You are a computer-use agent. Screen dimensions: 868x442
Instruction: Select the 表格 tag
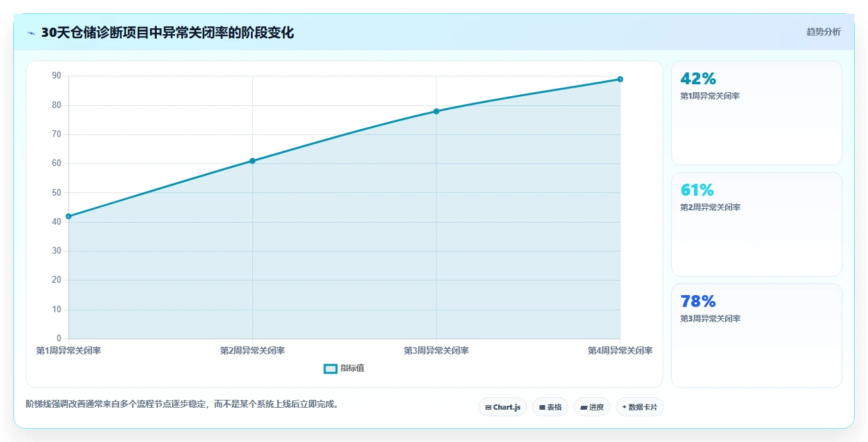point(550,407)
